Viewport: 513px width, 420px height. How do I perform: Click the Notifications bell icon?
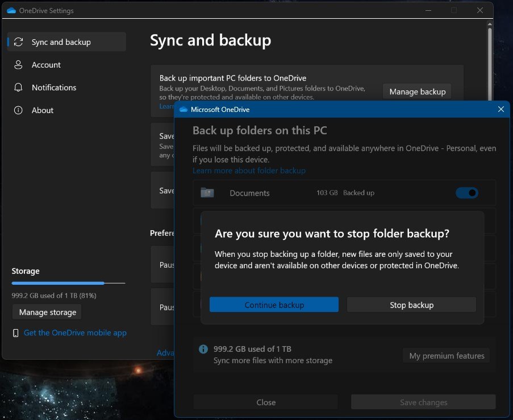(x=19, y=88)
